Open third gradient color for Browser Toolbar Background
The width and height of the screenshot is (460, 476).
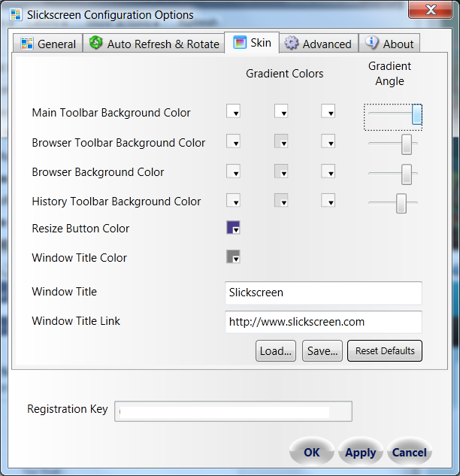(x=328, y=141)
